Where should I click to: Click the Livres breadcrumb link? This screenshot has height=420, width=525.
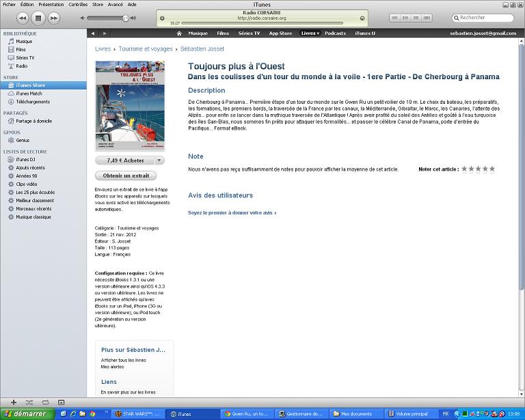103,48
